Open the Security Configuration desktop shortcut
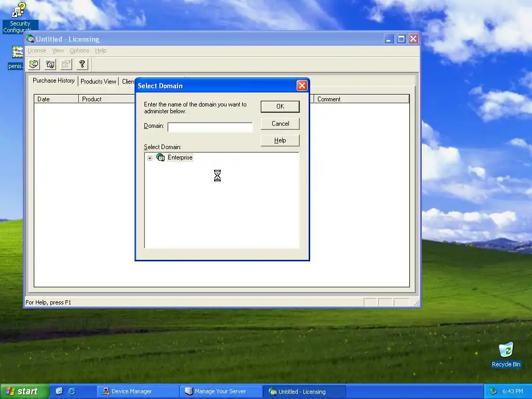The width and height of the screenshot is (532, 399). pyautogui.click(x=20, y=18)
